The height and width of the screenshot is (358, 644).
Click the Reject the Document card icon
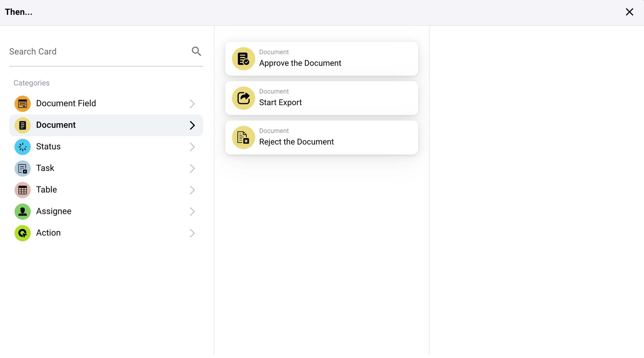click(243, 137)
